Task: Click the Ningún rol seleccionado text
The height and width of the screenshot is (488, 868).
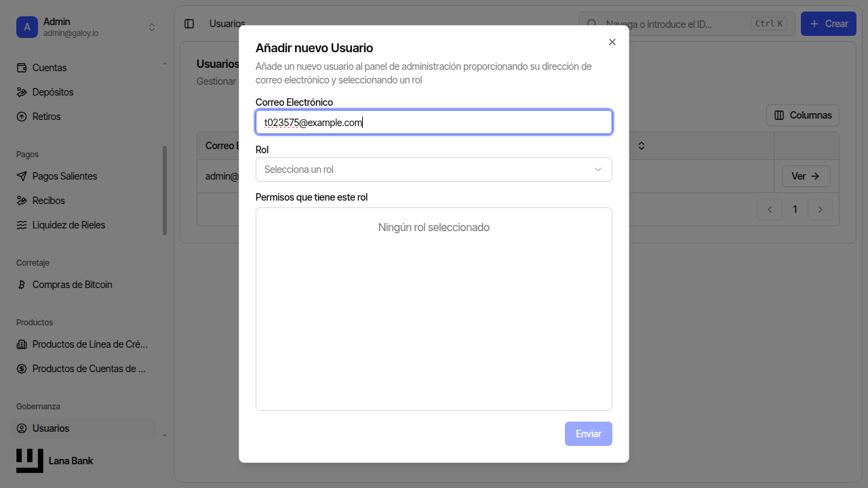Action: pyautogui.click(x=434, y=228)
